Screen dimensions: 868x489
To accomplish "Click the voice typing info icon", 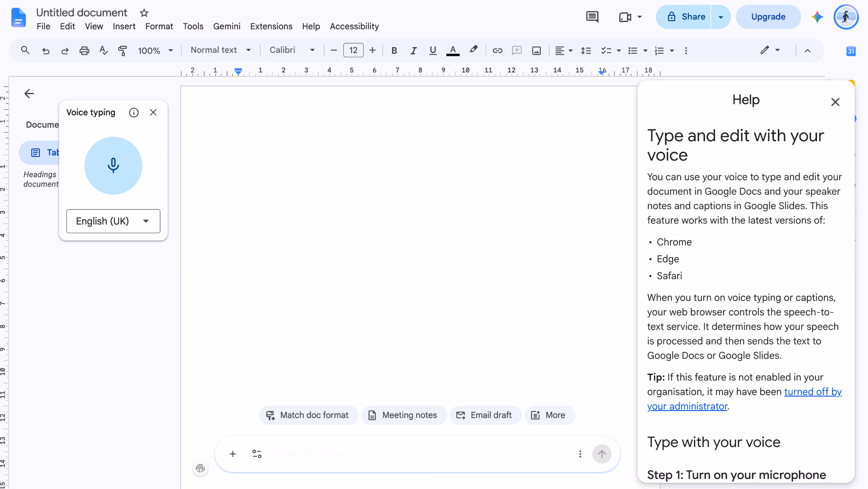I will pos(134,112).
